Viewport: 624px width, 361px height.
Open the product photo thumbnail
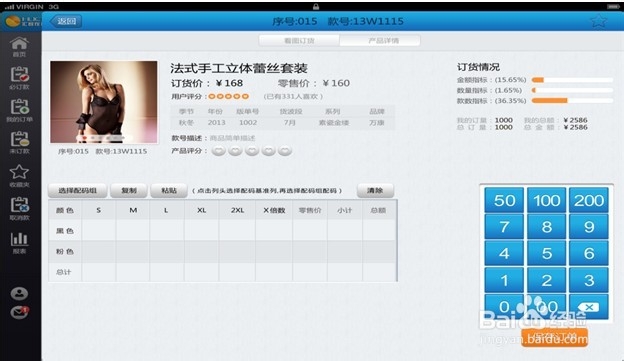(103, 102)
